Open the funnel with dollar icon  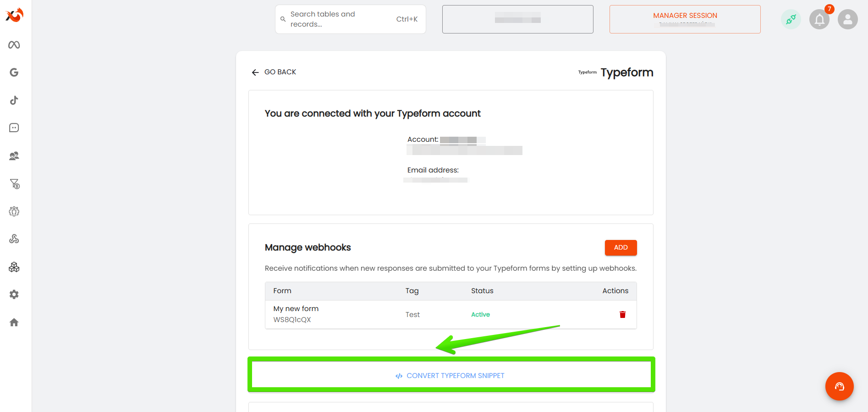[15, 184]
